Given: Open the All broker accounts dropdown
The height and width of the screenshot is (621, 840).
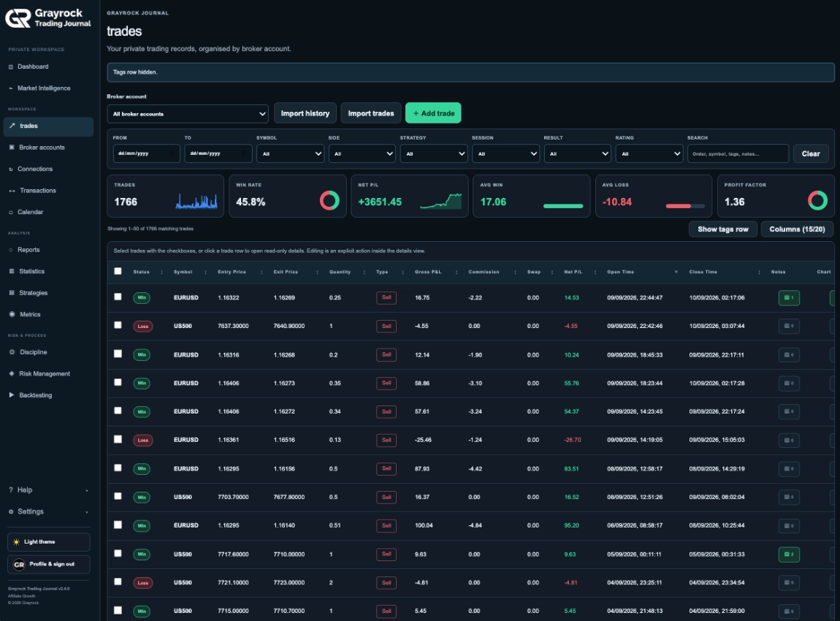Looking at the screenshot, I should (x=188, y=113).
